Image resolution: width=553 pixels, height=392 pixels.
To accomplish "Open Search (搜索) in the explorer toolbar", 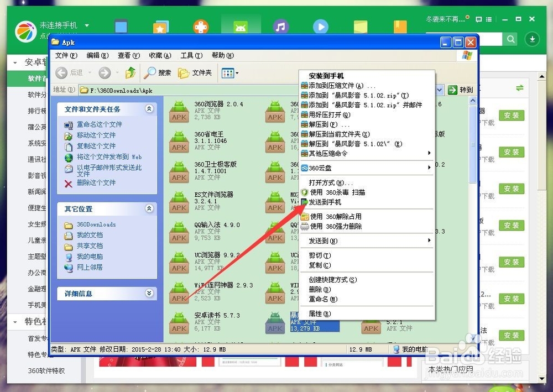I will coord(157,73).
